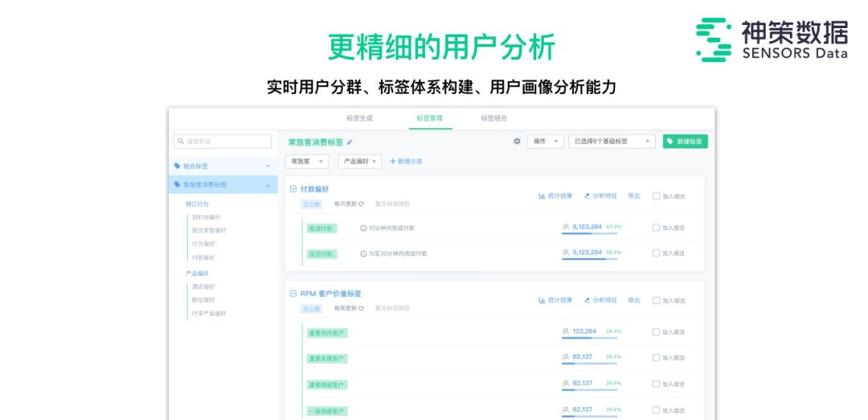The width and height of the screenshot is (868, 420).
Task: Click the people icon beside 123,284
Action: (565, 331)
